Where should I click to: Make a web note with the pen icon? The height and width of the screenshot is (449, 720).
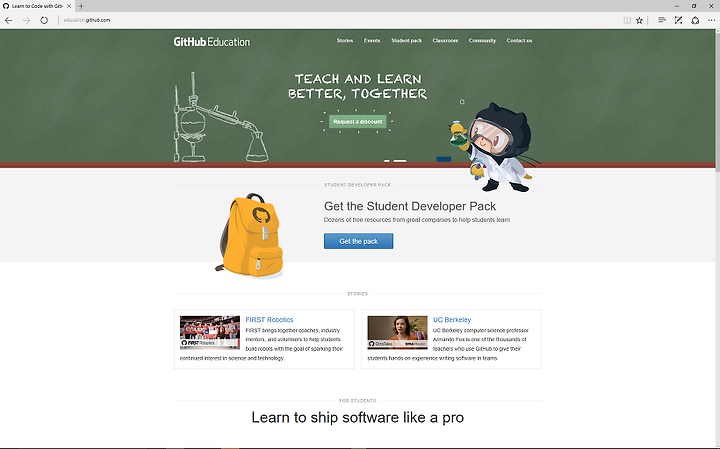coord(678,20)
